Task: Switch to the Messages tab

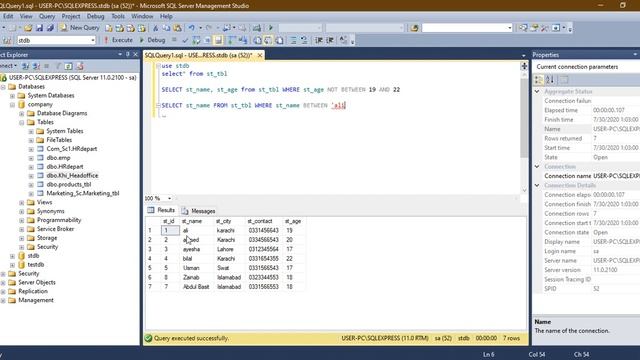Action: pos(198,211)
